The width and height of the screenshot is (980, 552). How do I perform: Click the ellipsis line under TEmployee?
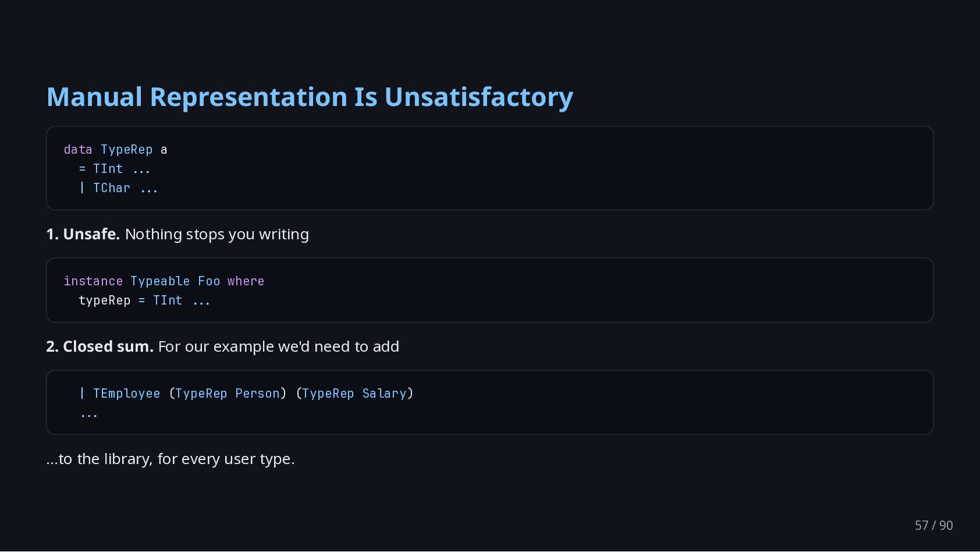(x=89, y=415)
